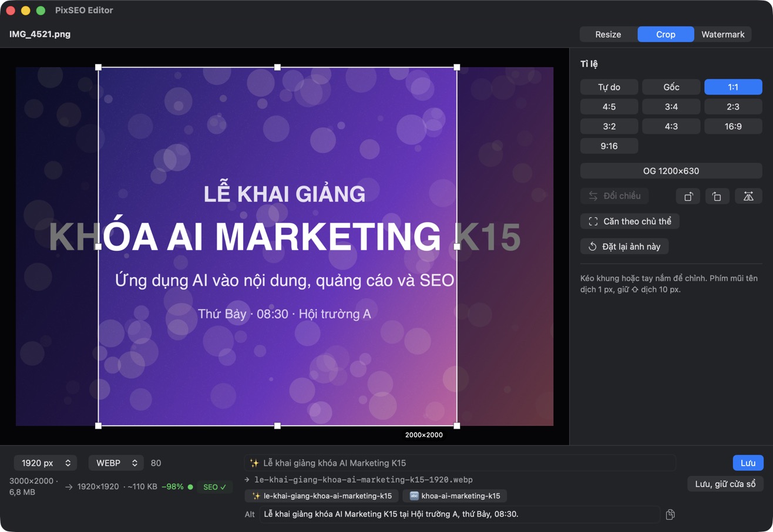The width and height of the screenshot is (773, 532).
Task: Click the IMG_4521.png file name
Action: (x=40, y=34)
